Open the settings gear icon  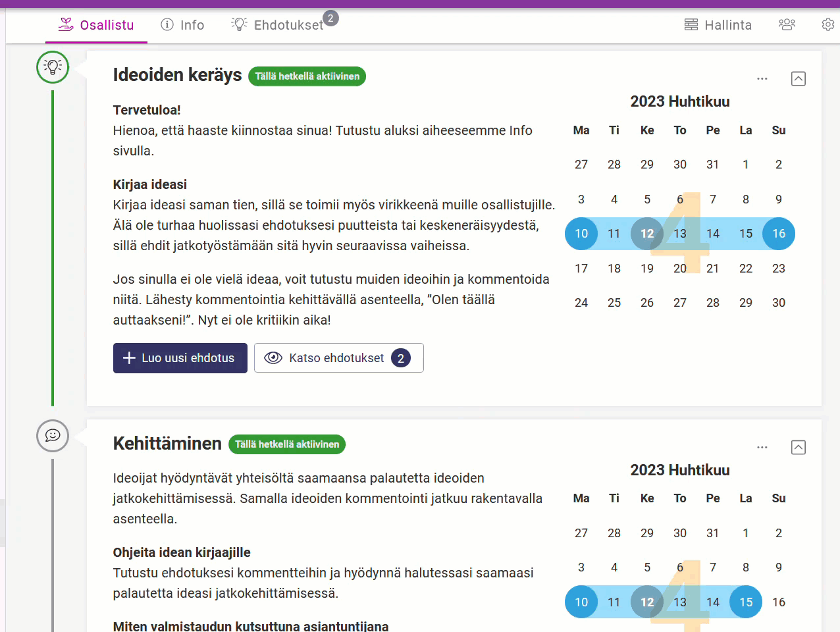pos(828,24)
